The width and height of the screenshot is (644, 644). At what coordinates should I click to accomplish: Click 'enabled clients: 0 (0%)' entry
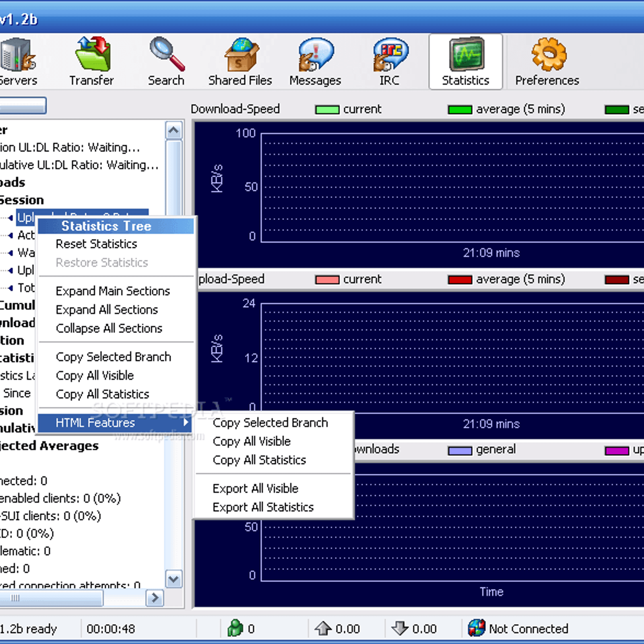(60, 498)
